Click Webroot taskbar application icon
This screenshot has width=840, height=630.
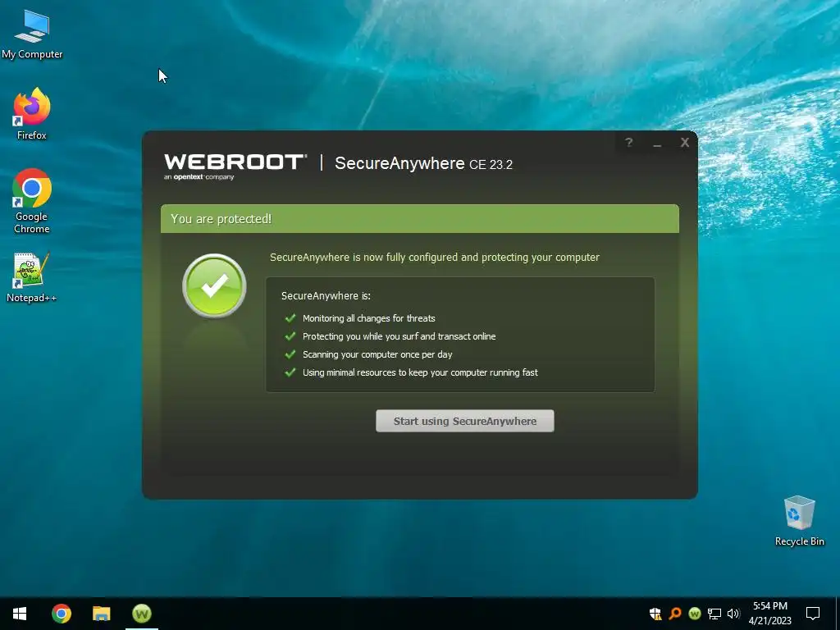coord(142,614)
